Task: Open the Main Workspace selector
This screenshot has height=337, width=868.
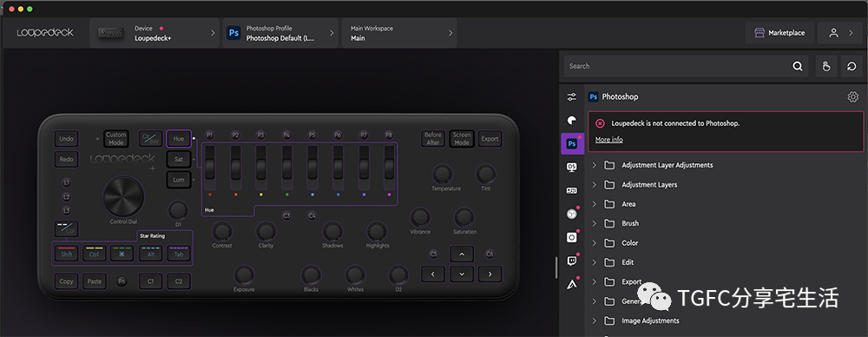Action: point(399,33)
